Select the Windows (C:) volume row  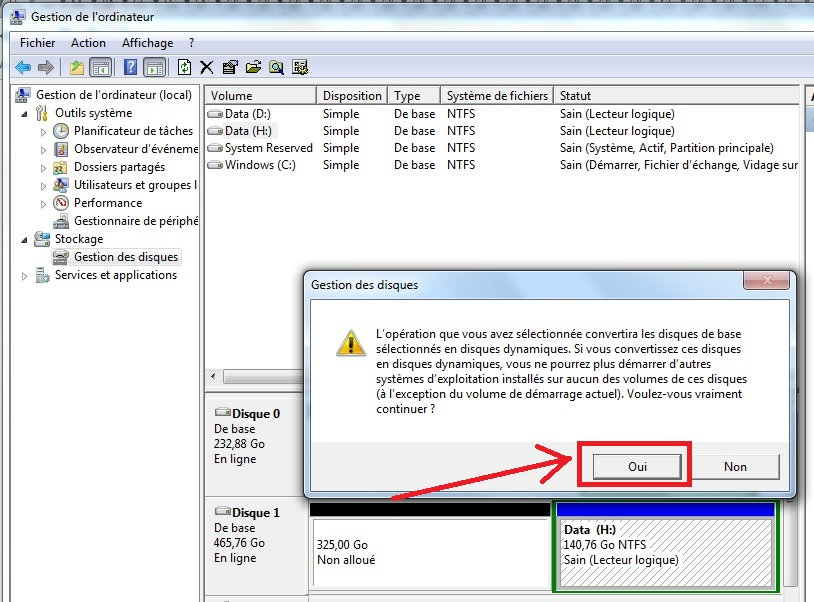(x=502, y=165)
